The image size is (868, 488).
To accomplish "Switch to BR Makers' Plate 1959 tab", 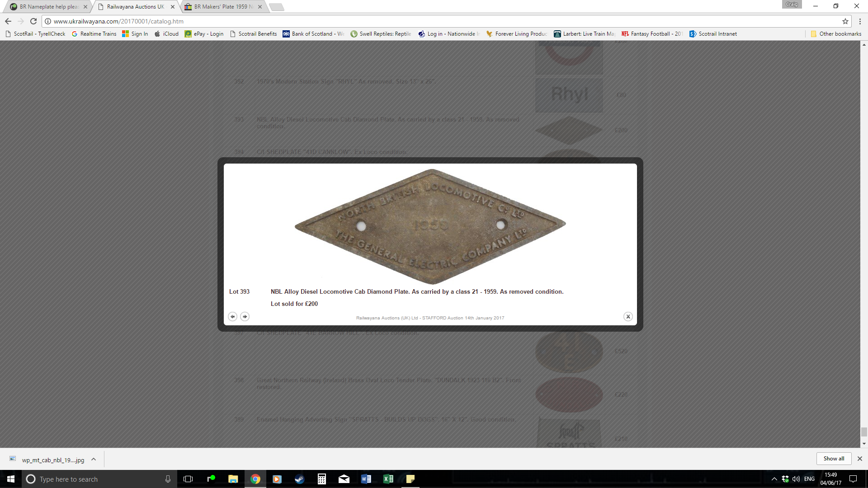I will pyautogui.click(x=223, y=7).
